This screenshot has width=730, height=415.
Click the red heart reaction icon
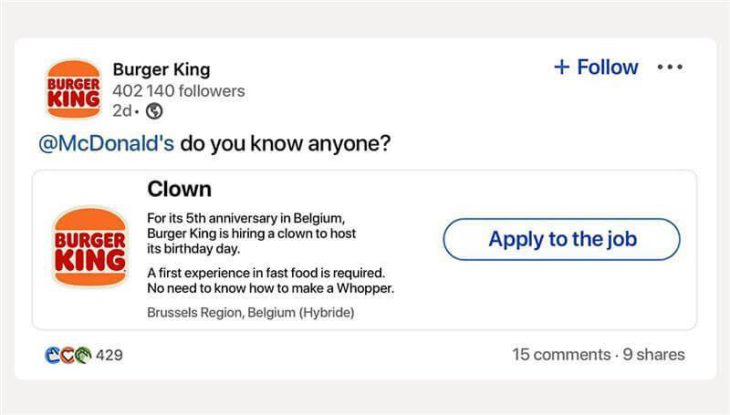click(x=68, y=355)
